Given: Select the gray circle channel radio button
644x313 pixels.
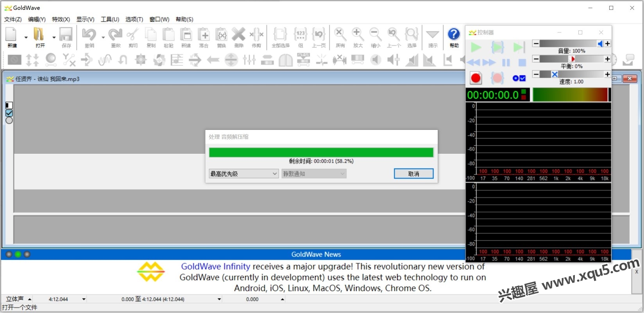Looking at the screenshot, I should coord(9,121).
